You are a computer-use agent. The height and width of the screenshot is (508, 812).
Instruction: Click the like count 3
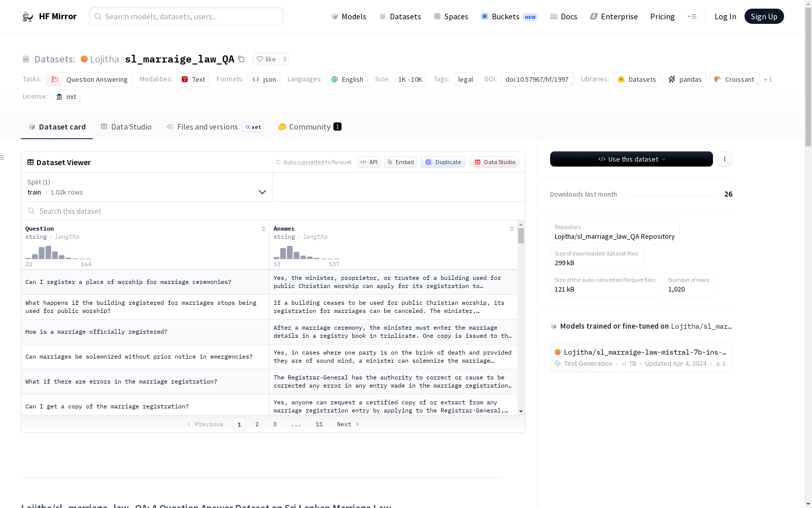coord(284,59)
